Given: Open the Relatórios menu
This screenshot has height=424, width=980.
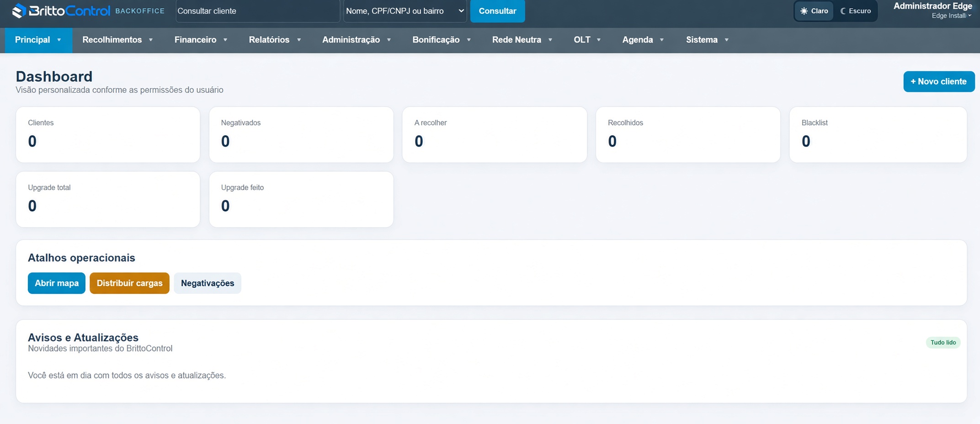Looking at the screenshot, I should click(275, 40).
